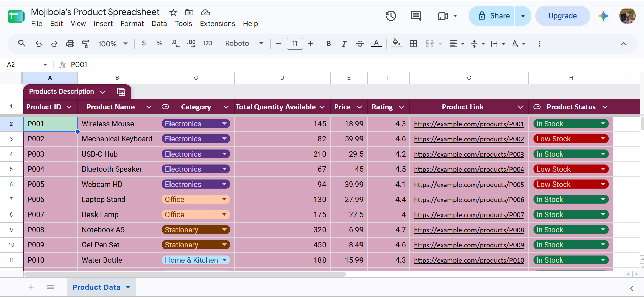Image resolution: width=644 pixels, height=297 pixels.
Task: Open the P003 product link
Action: (x=469, y=154)
